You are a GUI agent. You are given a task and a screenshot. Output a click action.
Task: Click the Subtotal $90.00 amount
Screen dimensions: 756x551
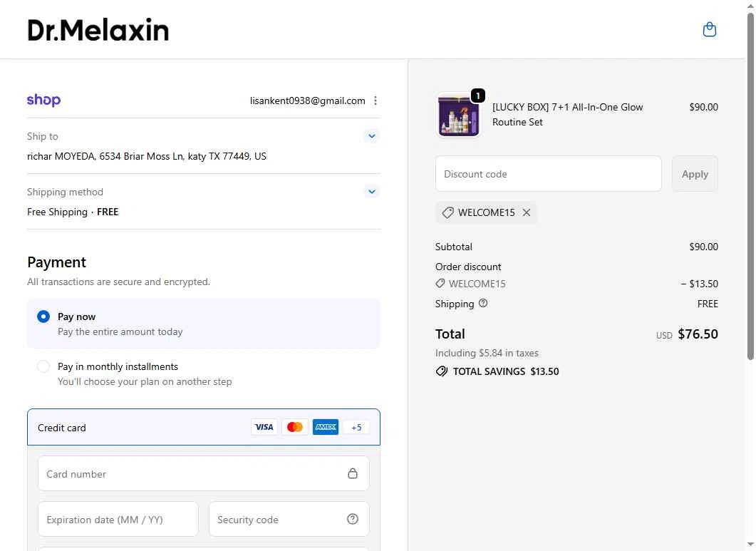(x=703, y=247)
